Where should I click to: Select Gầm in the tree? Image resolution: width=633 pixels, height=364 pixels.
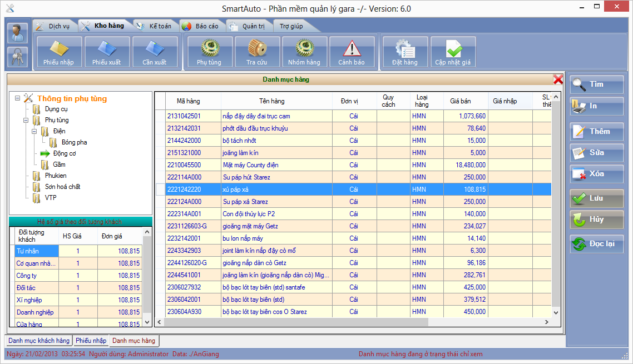tap(59, 164)
